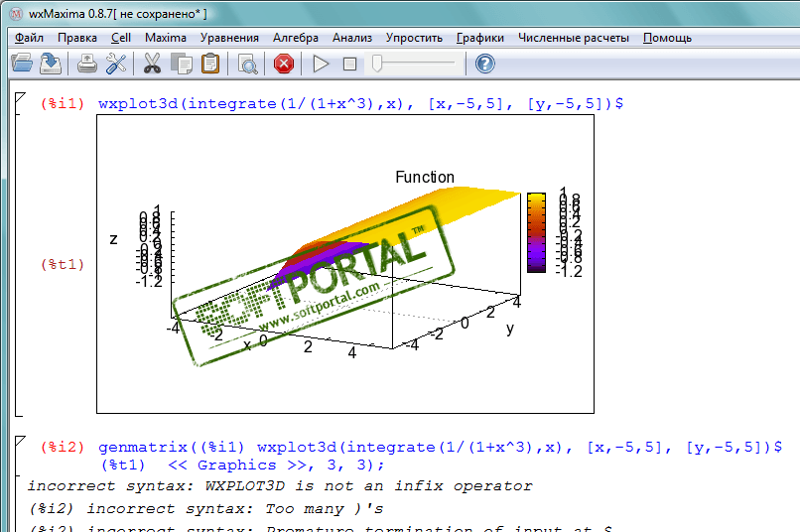Click the (%t1) output label beside plot
Image resolution: width=800 pixels, height=532 pixels.
click(x=63, y=264)
